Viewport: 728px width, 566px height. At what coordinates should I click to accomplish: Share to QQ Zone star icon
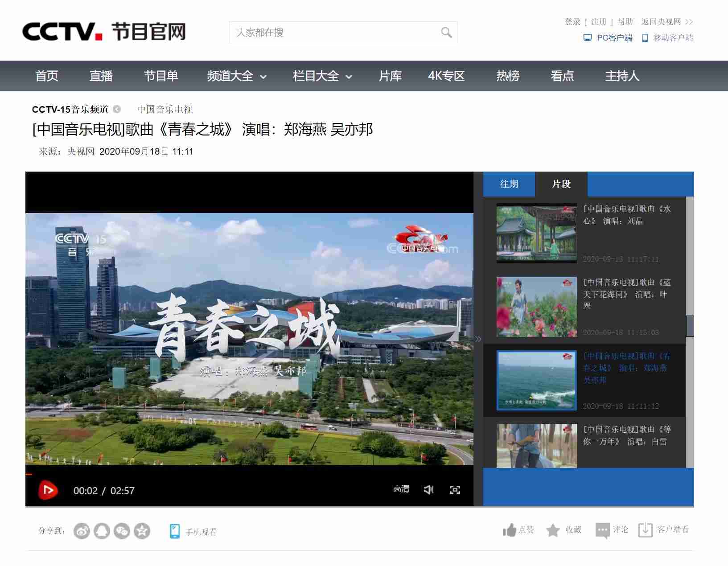pyautogui.click(x=142, y=531)
